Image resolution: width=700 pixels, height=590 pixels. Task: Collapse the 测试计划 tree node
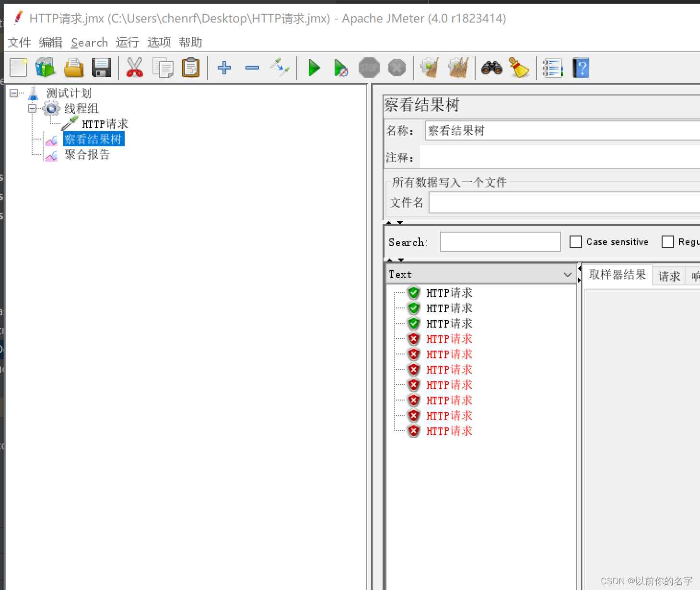(x=14, y=93)
